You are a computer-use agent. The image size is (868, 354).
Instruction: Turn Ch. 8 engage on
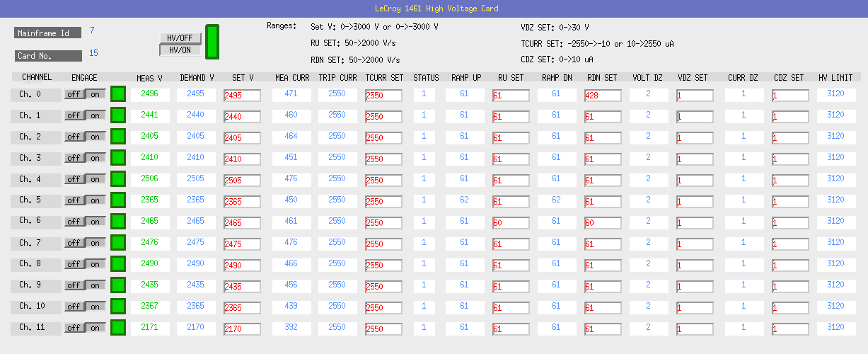[96, 264]
